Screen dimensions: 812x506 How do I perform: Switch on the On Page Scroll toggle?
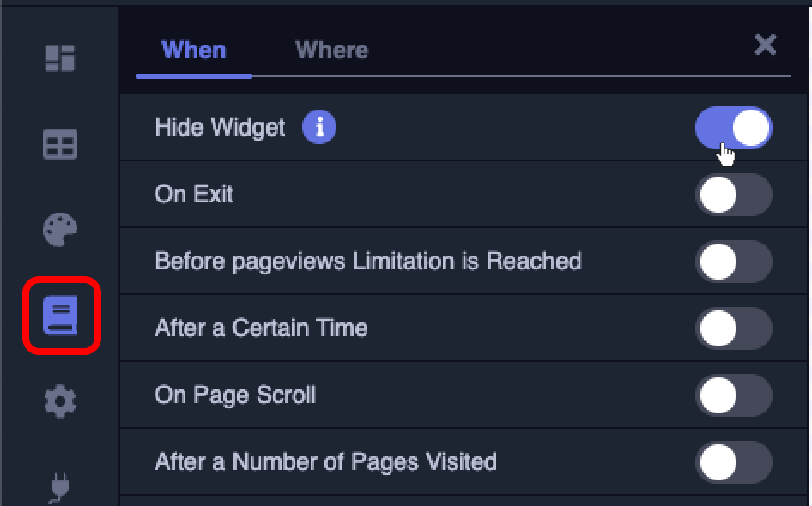733,395
